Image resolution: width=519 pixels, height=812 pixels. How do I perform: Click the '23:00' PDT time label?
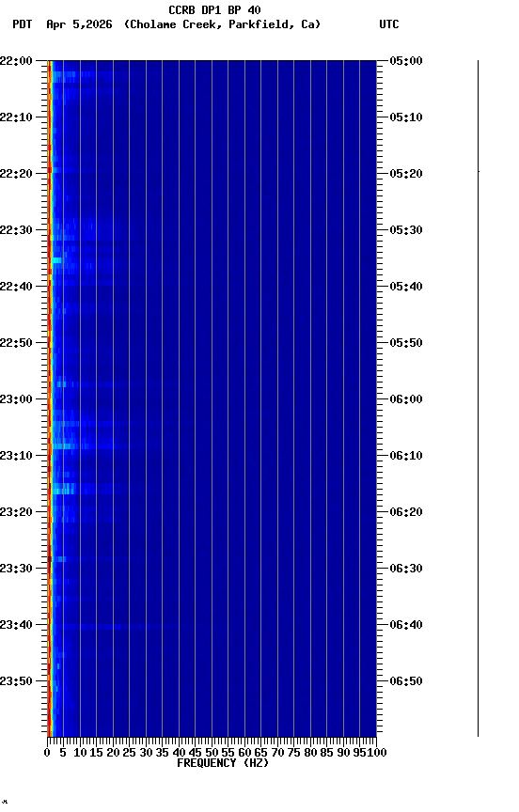click(16, 399)
